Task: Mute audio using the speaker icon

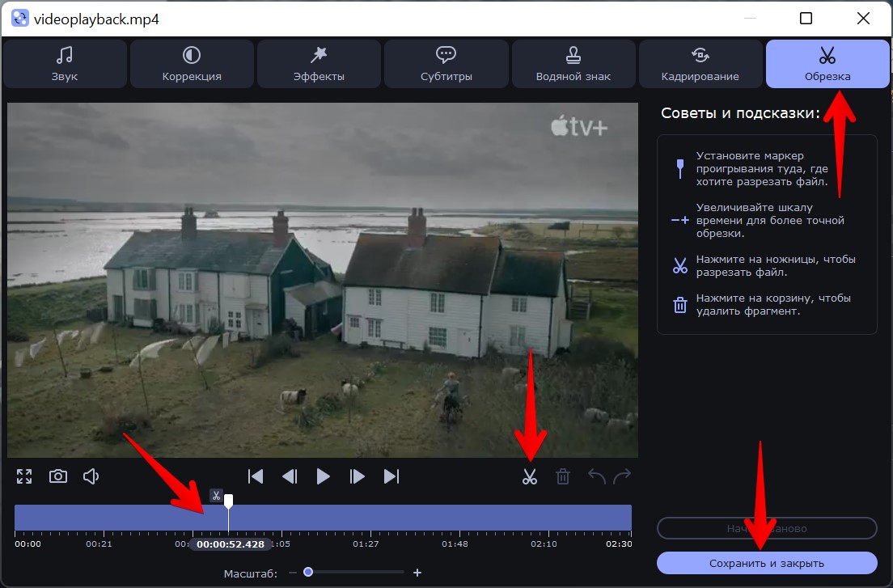Action: [x=91, y=476]
